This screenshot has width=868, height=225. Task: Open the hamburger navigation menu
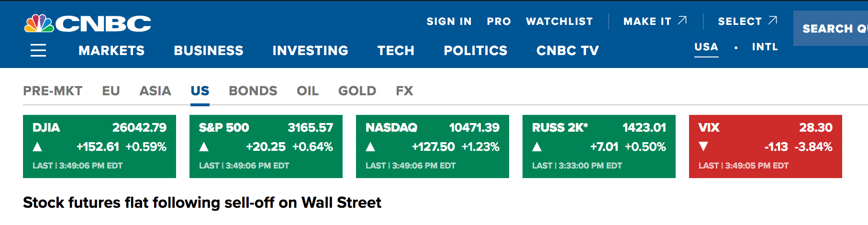(x=38, y=50)
